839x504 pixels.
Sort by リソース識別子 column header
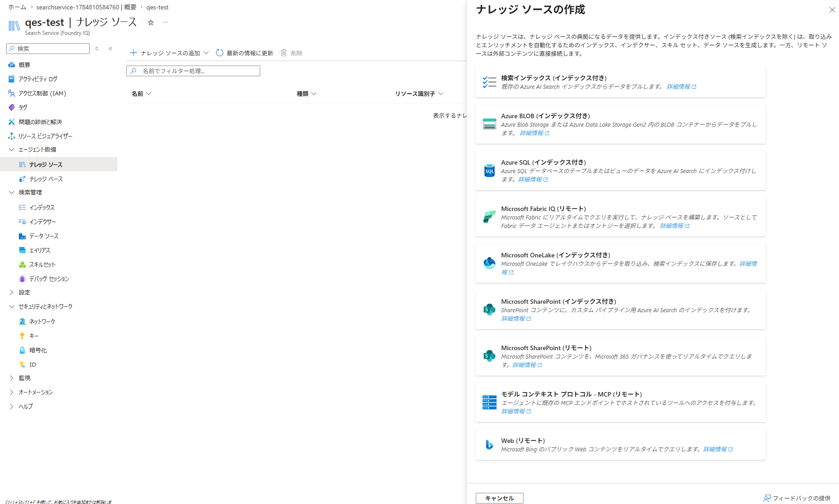tap(419, 94)
